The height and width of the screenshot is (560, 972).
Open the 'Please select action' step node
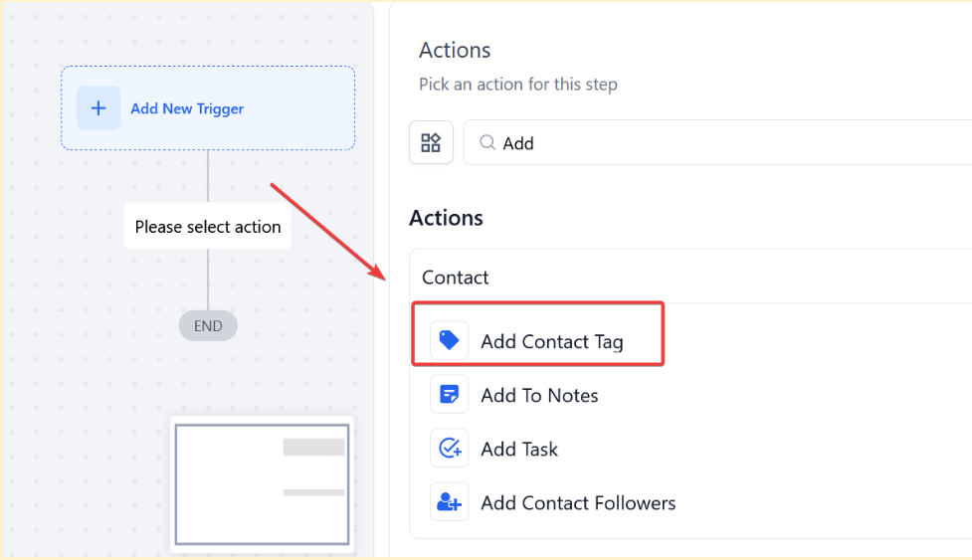(208, 227)
